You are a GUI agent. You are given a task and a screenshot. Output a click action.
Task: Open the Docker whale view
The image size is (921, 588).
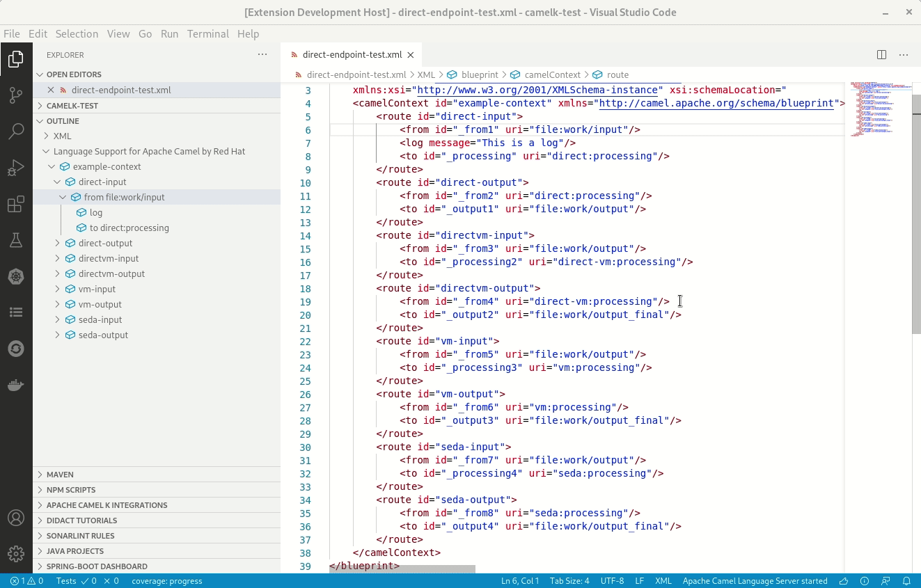coord(17,384)
